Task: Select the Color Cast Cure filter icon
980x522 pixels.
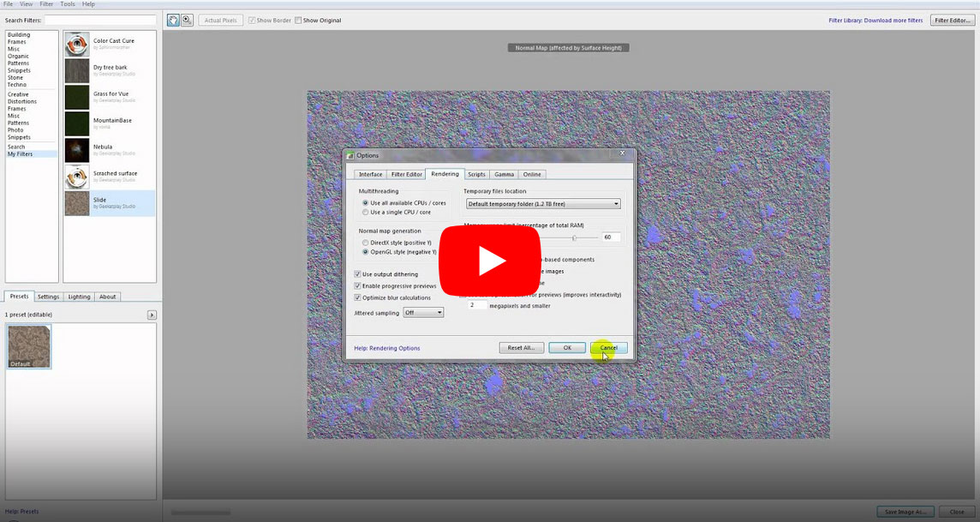Action: pyautogui.click(x=77, y=45)
